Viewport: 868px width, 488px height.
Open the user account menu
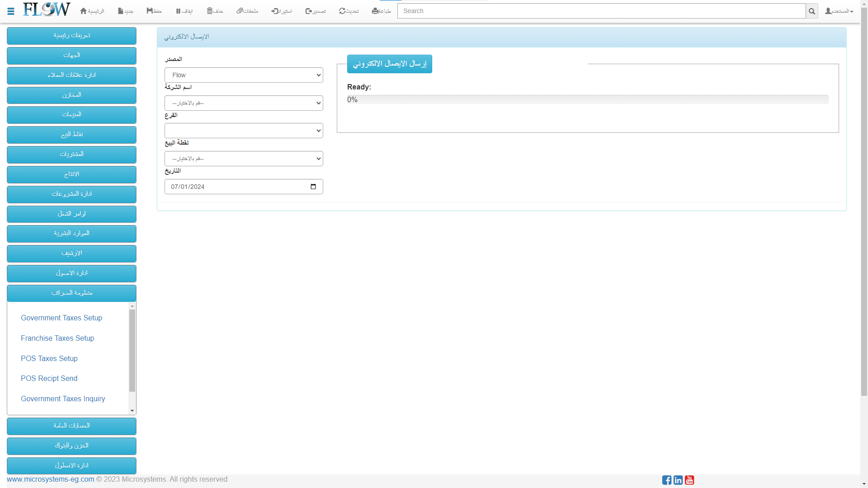(x=839, y=11)
